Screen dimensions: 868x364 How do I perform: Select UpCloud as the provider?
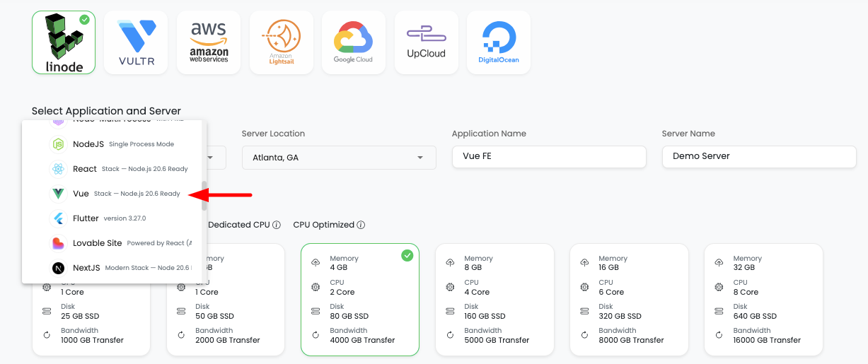[427, 42]
